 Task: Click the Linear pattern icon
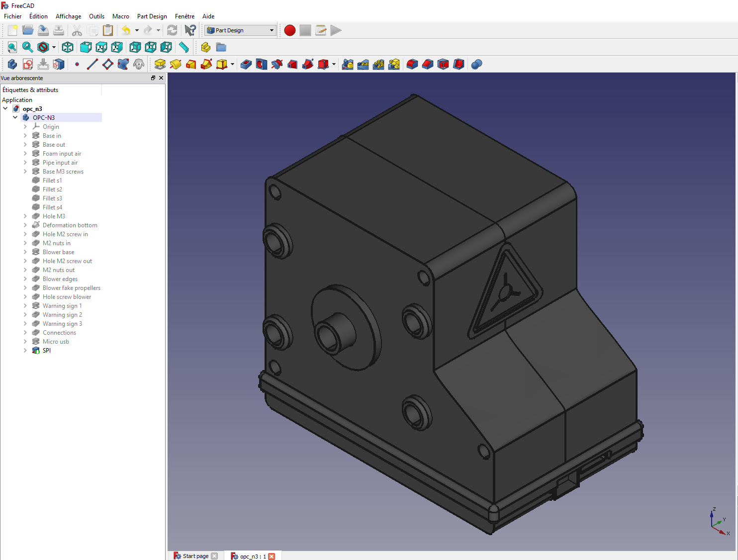pyautogui.click(x=363, y=64)
